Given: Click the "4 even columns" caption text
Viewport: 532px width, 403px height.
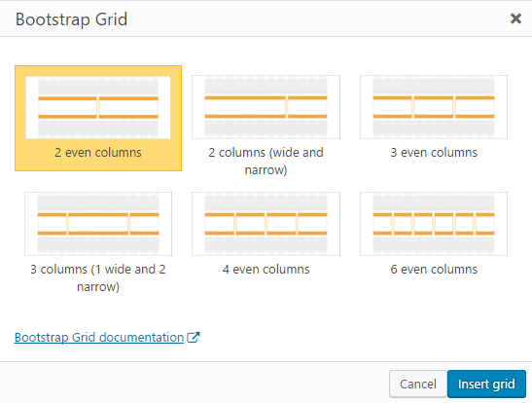Looking at the screenshot, I should (x=266, y=270).
